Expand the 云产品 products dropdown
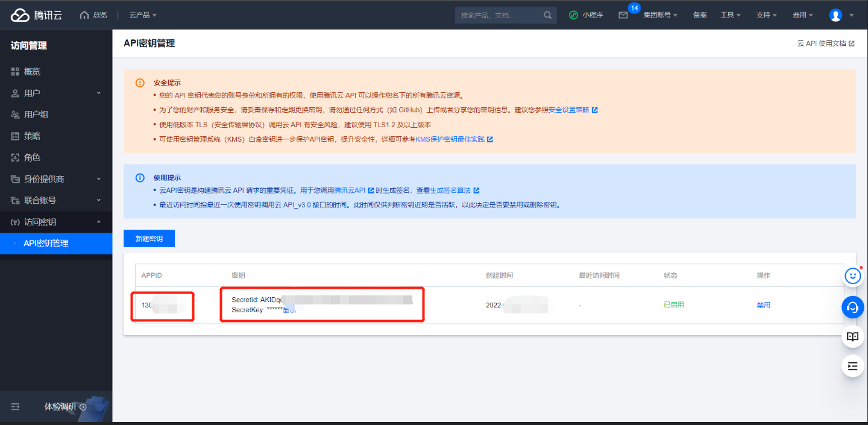The image size is (868, 425). coord(143,15)
